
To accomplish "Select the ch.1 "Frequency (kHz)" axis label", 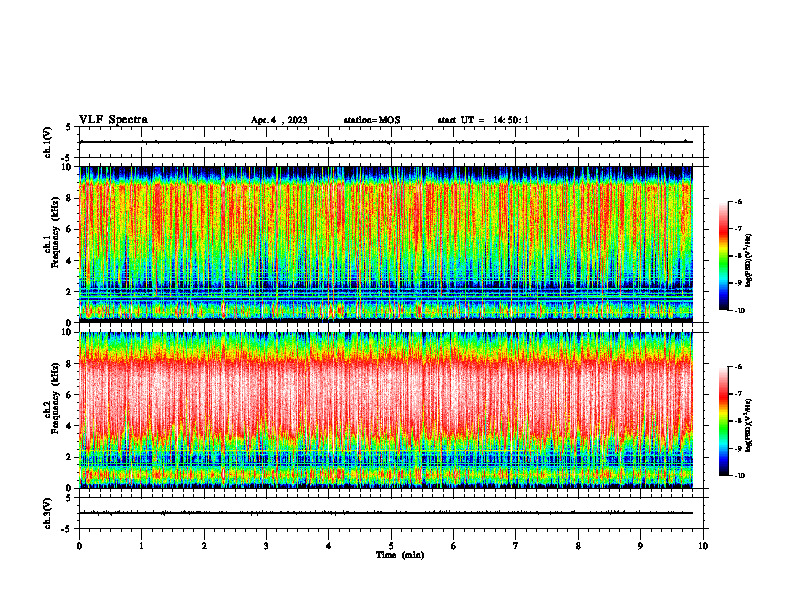I will (55, 232).
